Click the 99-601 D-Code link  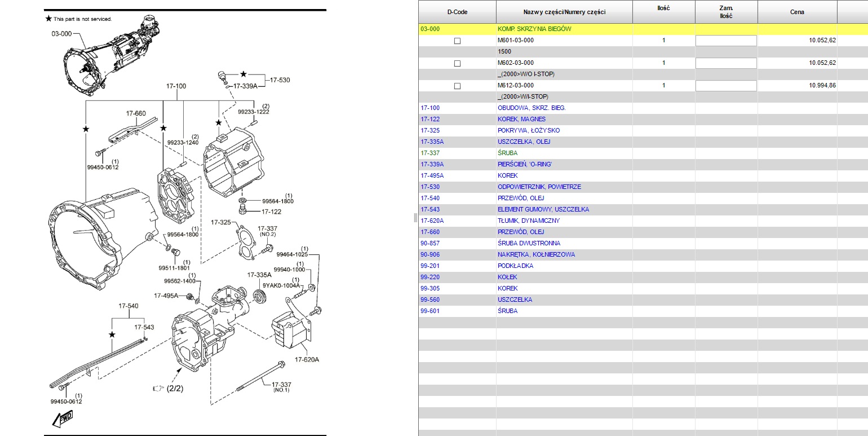pyautogui.click(x=430, y=311)
